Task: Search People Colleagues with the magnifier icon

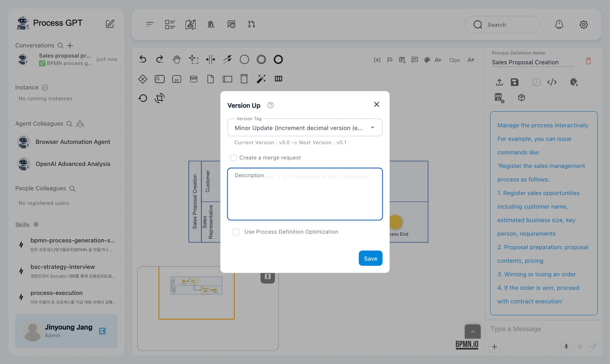Action: (x=72, y=188)
